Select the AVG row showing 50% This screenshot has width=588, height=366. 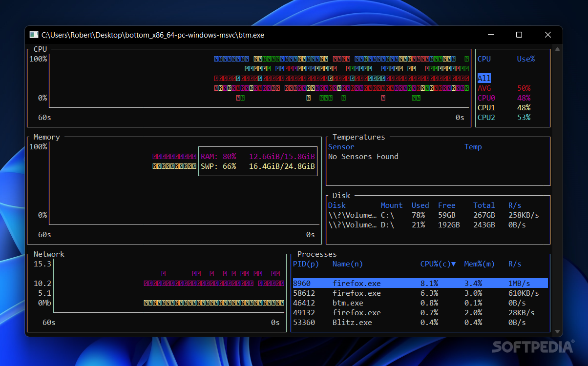tap(504, 88)
